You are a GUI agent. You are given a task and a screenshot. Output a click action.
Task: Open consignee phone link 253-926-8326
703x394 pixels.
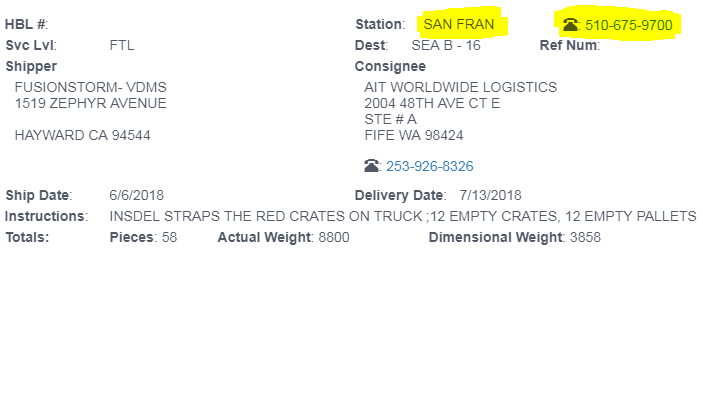[x=430, y=166]
